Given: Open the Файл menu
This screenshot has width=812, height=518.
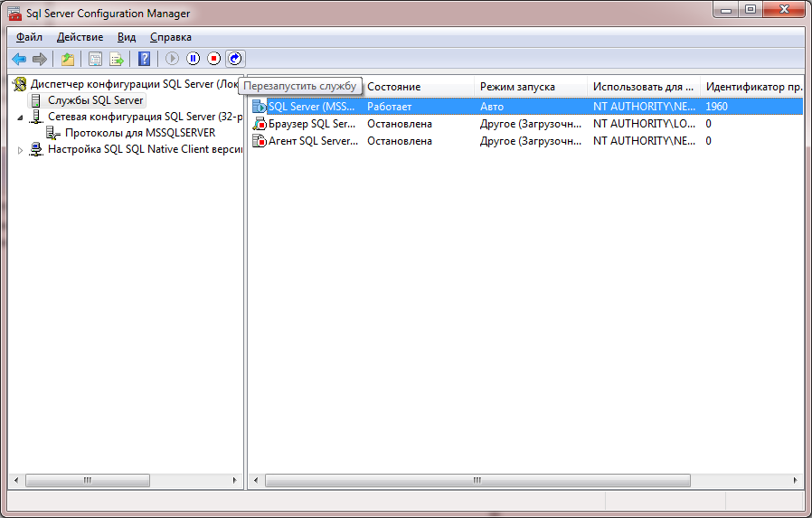Looking at the screenshot, I should point(29,37).
